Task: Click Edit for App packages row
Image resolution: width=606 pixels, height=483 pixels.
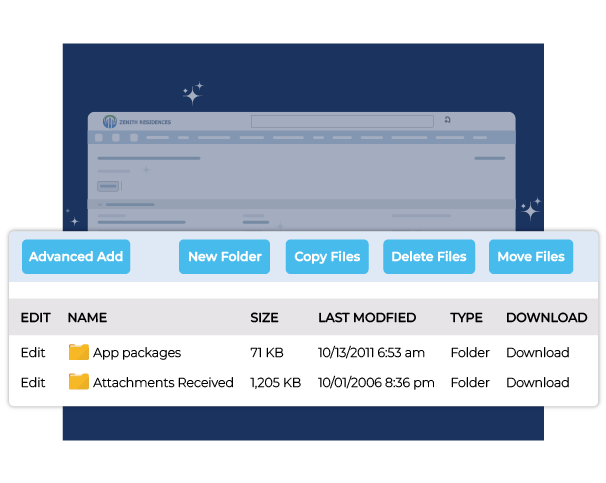Action: (x=33, y=353)
